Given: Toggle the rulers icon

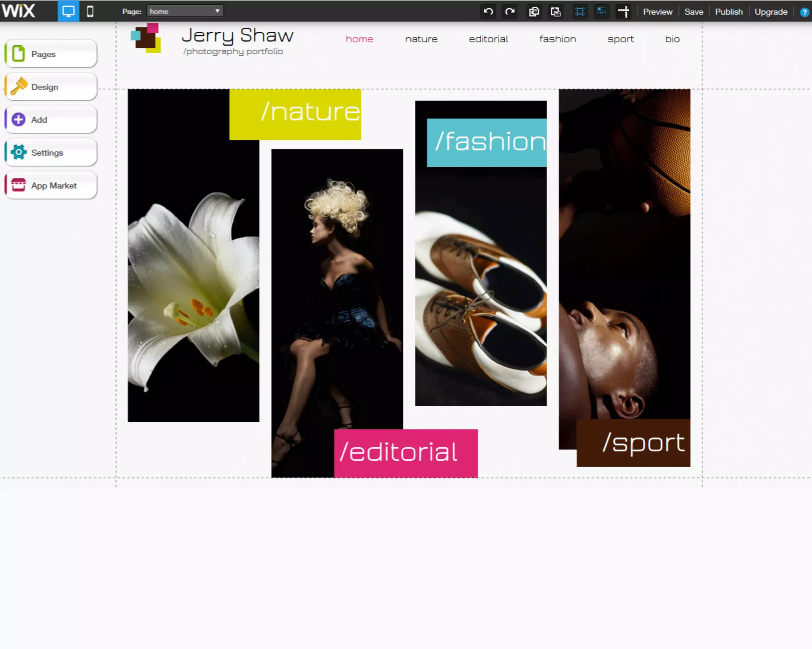Looking at the screenshot, I should tap(624, 11).
